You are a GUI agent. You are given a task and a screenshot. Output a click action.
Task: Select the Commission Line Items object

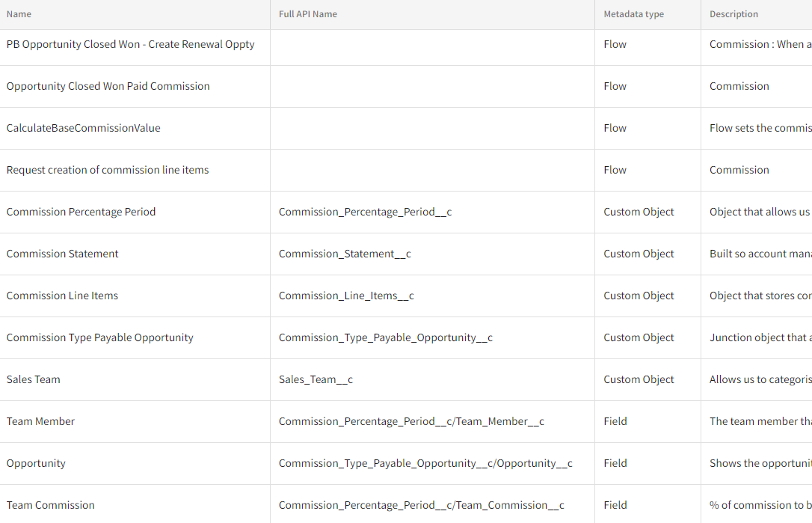tap(62, 296)
